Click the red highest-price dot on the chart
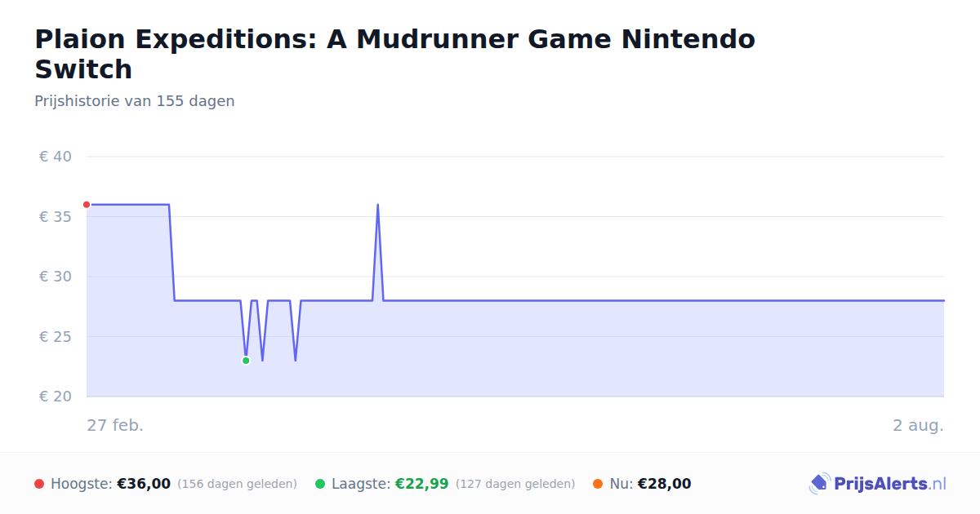The image size is (980, 514). click(x=87, y=205)
